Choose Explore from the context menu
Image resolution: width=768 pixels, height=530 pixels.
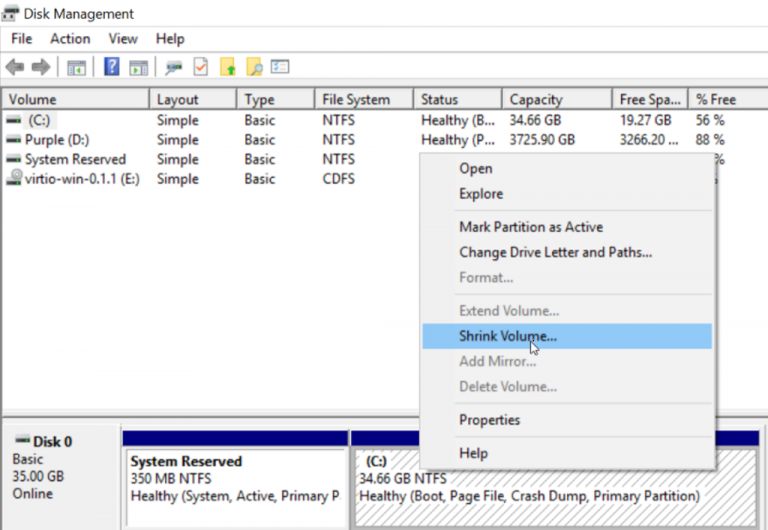tap(567, 194)
